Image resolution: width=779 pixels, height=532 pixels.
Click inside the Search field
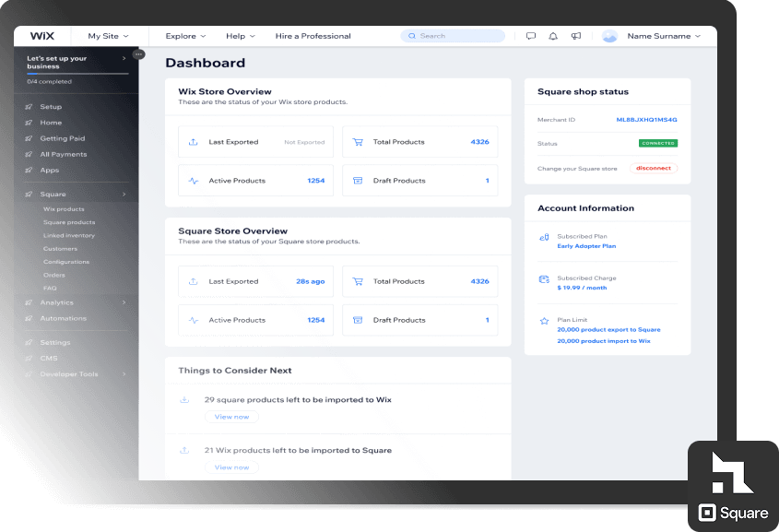tap(452, 35)
